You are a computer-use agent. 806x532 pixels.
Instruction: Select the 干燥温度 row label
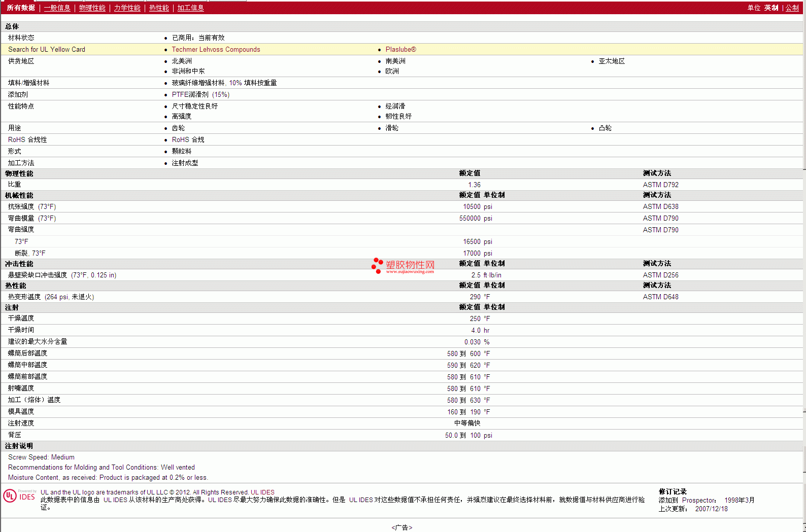coord(21,318)
